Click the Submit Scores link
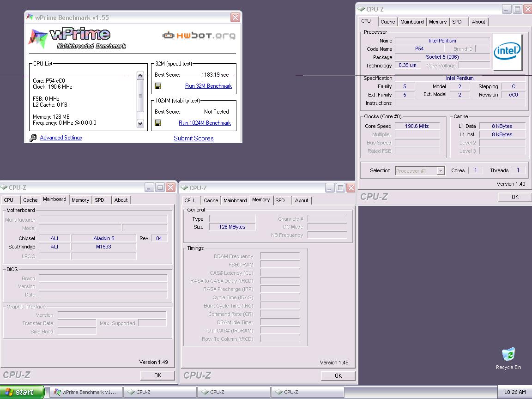The image size is (532, 399). tap(193, 138)
